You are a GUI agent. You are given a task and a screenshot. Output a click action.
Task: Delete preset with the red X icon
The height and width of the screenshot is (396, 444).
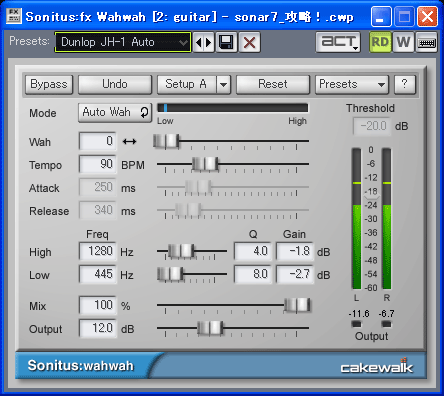click(249, 42)
